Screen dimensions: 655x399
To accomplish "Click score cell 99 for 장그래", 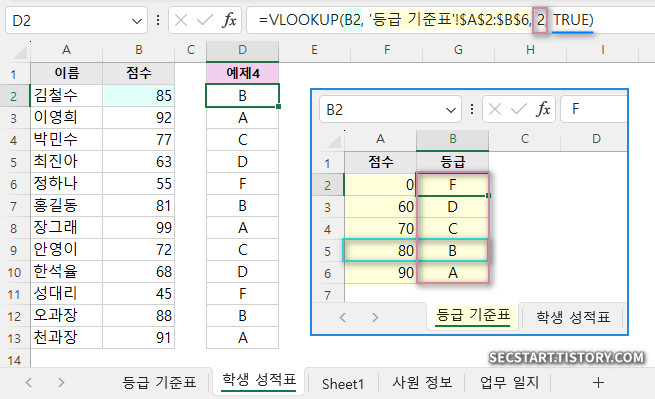I will pyautogui.click(x=139, y=228).
